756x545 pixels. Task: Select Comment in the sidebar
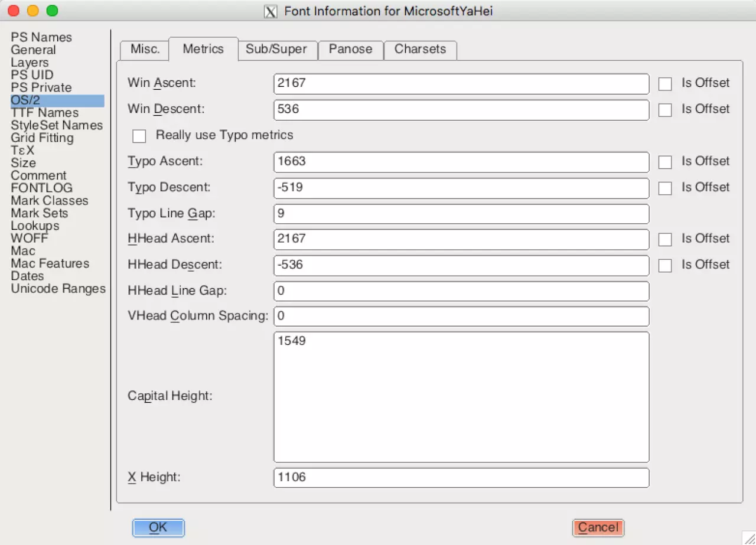pos(38,175)
